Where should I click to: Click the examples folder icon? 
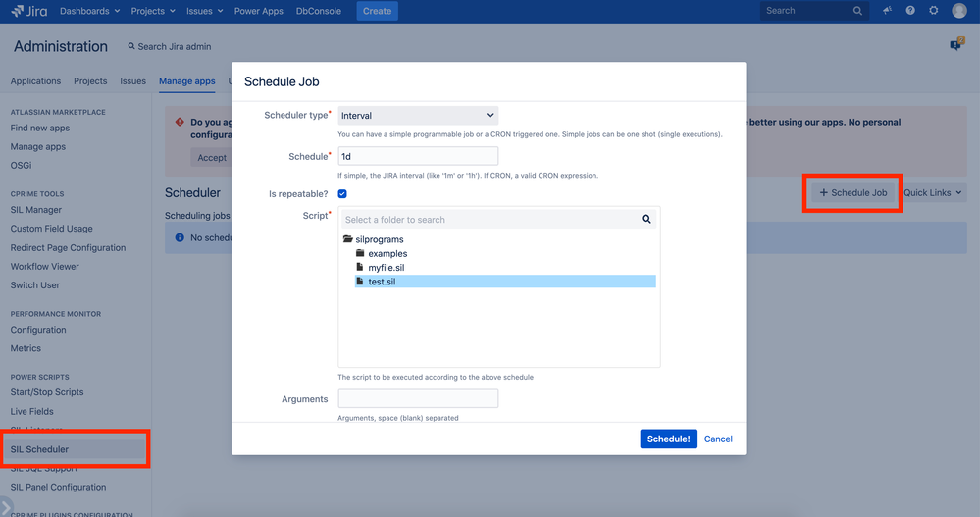point(360,253)
